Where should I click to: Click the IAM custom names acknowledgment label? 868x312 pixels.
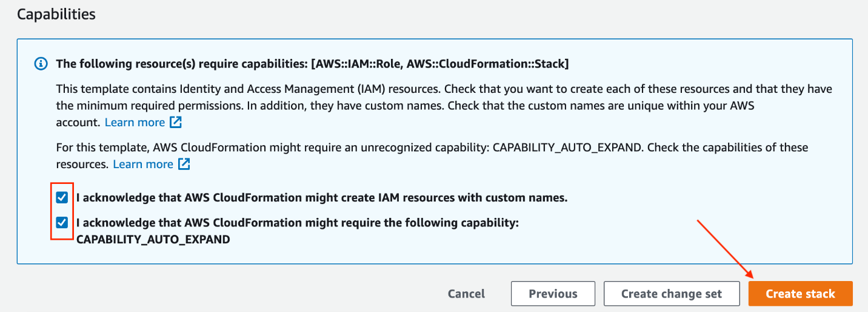[321, 198]
